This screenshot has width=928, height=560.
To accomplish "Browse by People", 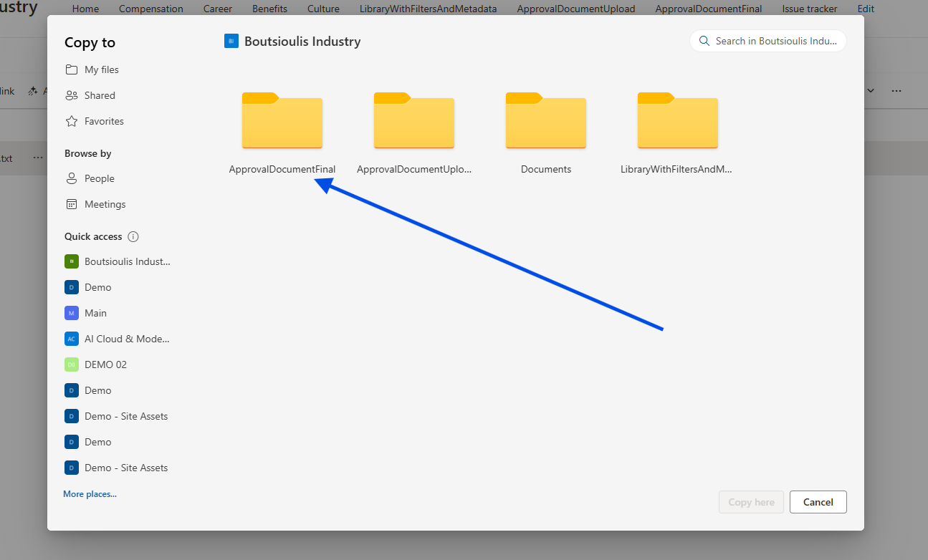I will point(99,178).
